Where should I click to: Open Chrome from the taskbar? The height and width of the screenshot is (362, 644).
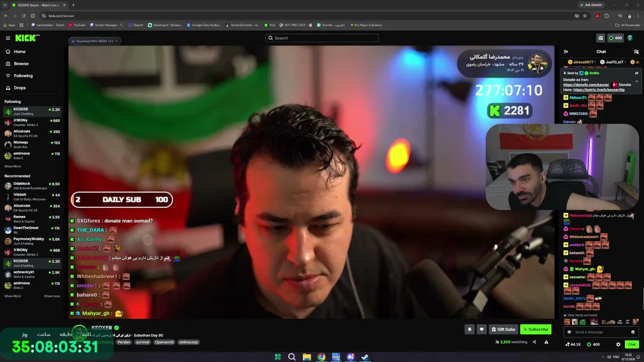click(x=321, y=357)
